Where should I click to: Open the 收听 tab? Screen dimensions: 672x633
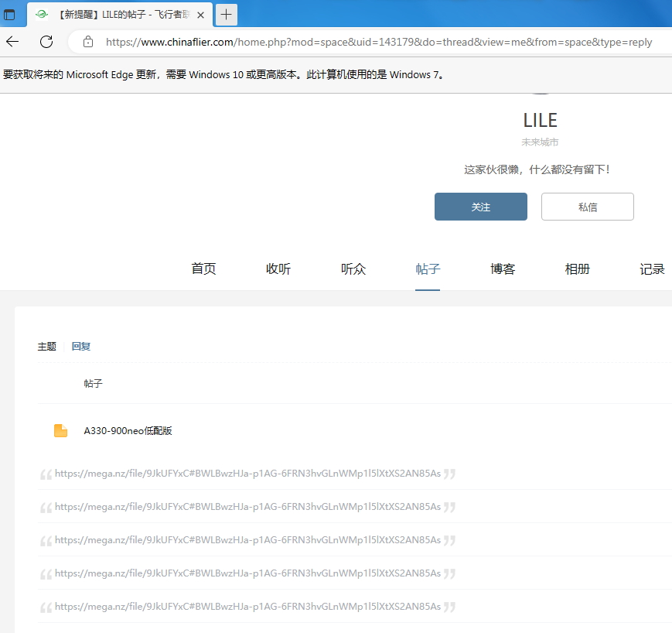pos(278,269)
